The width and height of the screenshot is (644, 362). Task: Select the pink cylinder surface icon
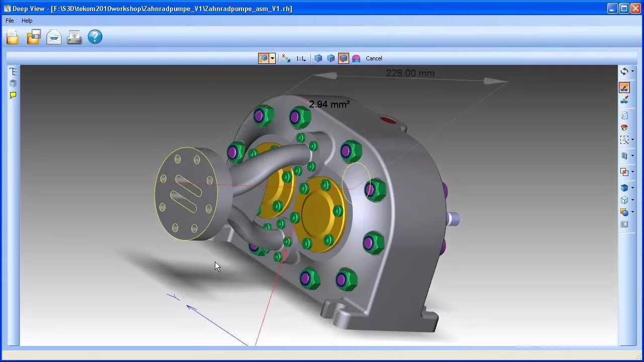pos(356,58)
